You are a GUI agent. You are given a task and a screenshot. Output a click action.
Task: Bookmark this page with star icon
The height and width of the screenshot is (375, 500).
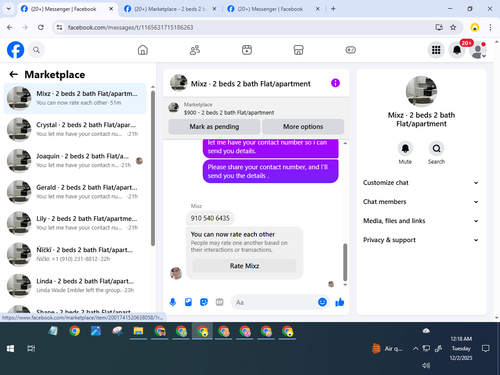coord(453,27)
